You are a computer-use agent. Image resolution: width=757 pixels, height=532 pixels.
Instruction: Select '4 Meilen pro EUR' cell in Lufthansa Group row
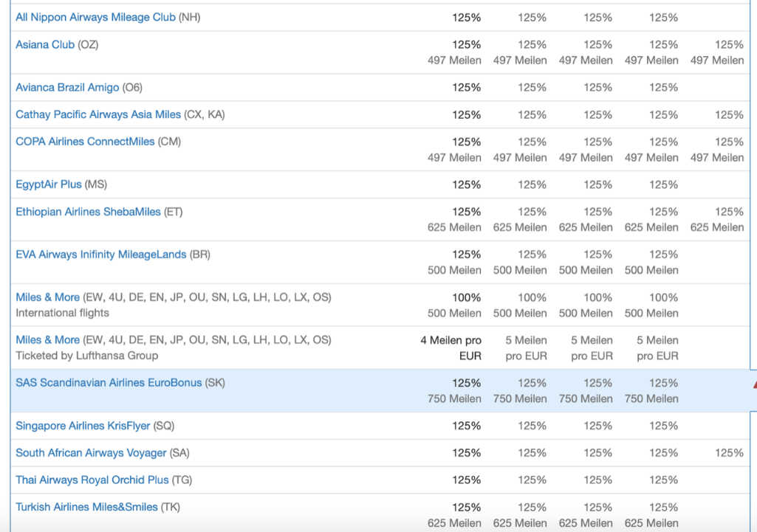tap(451, 348)
